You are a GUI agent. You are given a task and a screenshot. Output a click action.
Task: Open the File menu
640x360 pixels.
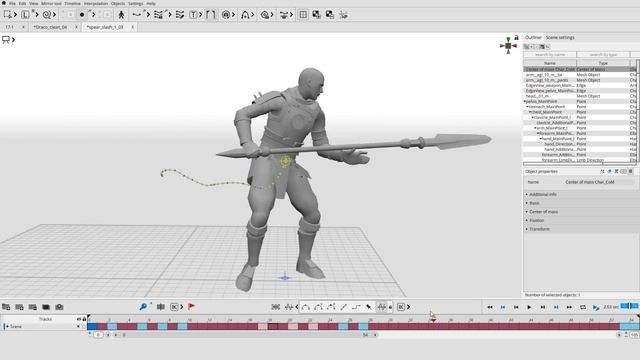pyautogui.click(x=12, y=4)
